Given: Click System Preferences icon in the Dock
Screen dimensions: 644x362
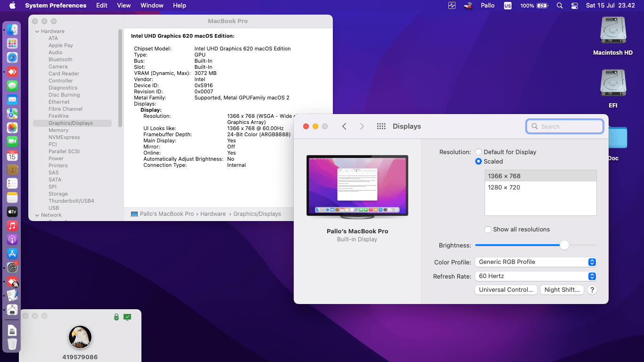Looking at the screenshot, I should click(12, 268).
